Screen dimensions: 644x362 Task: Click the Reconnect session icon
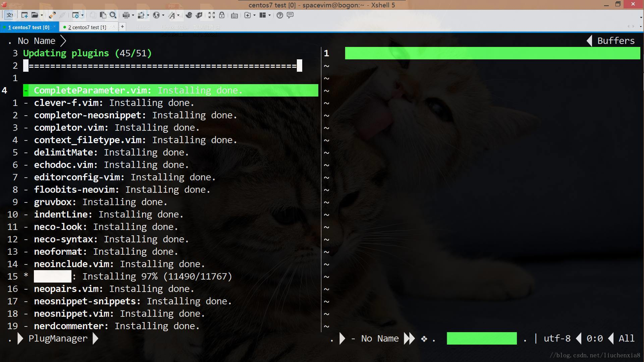[x=52, y=15]
